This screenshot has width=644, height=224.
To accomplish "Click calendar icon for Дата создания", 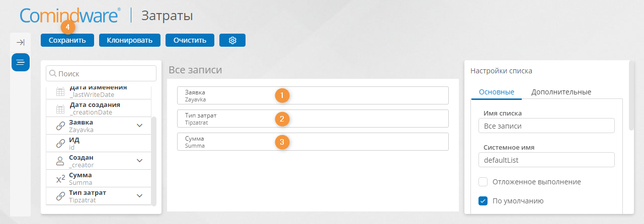I will (60, 108).
